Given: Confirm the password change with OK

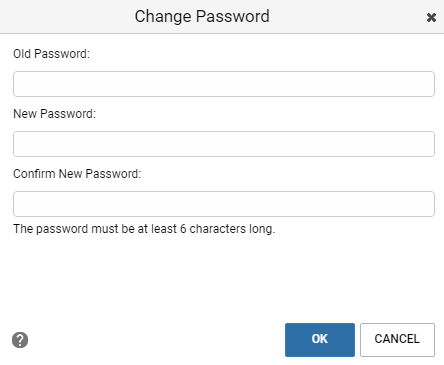Looking at the screenshot, I should (x=320, y=340).
